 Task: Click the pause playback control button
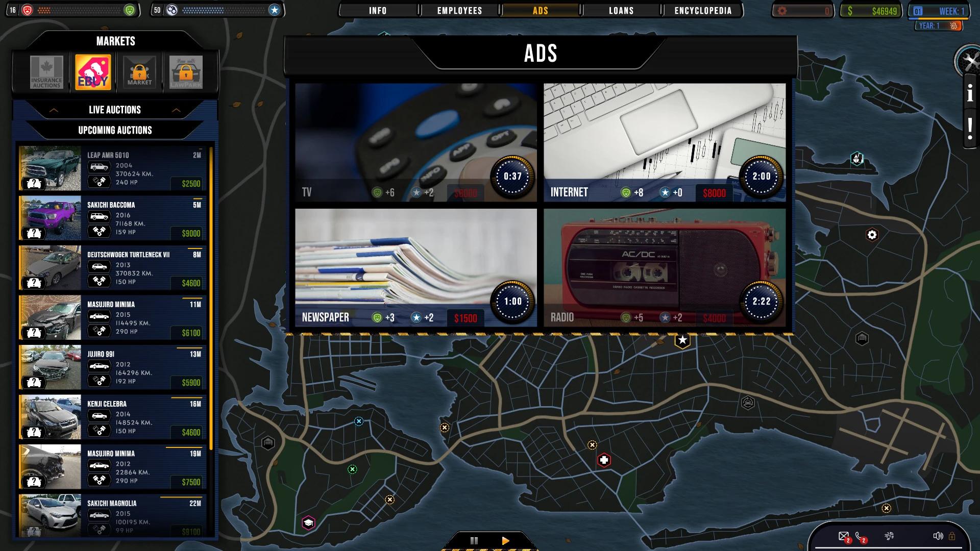474,540
